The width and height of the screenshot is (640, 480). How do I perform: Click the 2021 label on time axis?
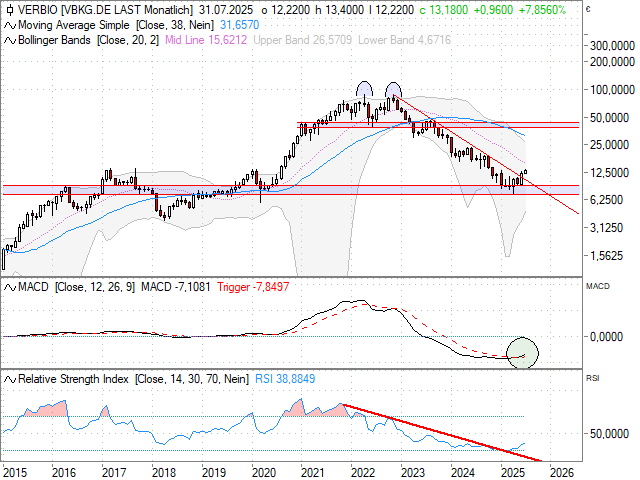tap(313, 473)
